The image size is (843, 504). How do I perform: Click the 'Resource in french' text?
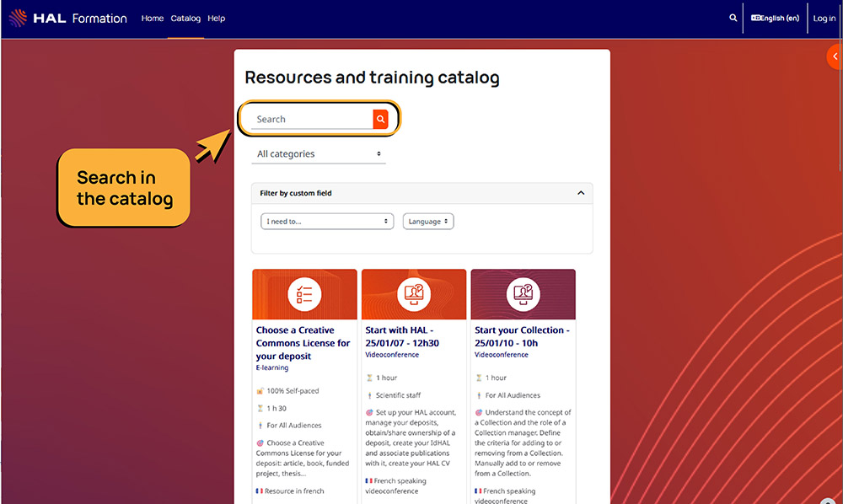[x=294, y=491]
